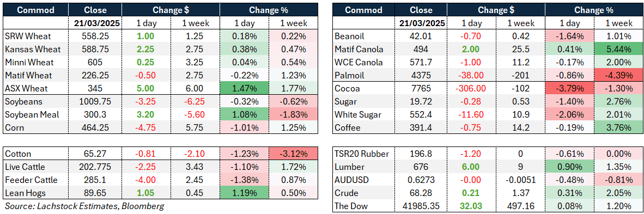
Task: Select the SRW Wheat commodity cell
Action: pos(35,36)
